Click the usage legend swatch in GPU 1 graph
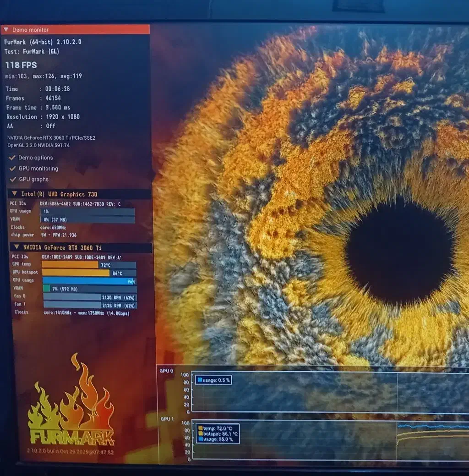The image size is (469, 476). tap(200, 439)
